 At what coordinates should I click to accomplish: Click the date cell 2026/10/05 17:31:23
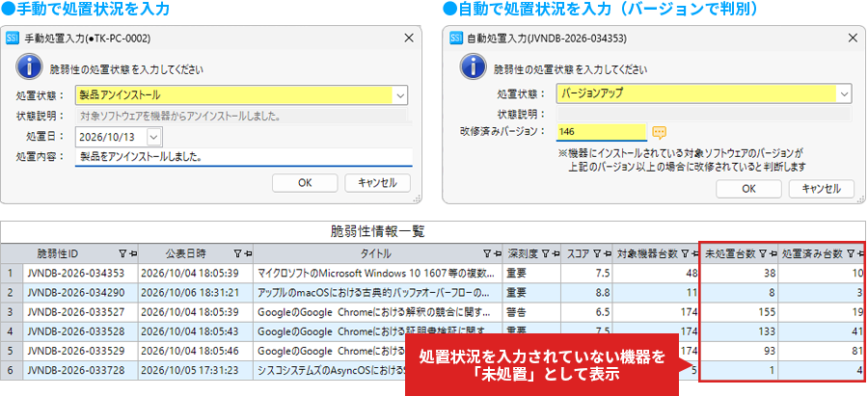tap(196, 370)
